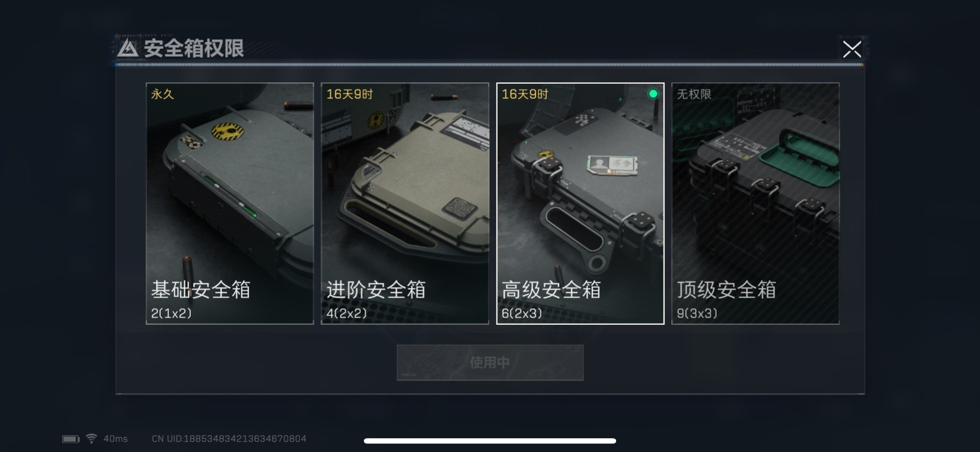Click the 使用中 button
This screenshot has height=452, width=980.
pos(490,363)
